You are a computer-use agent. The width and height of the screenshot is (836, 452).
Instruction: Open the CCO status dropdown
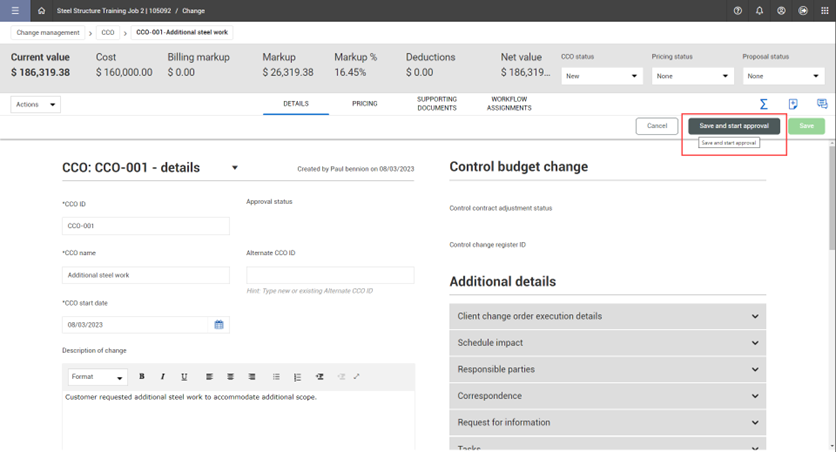coord(602,76)
